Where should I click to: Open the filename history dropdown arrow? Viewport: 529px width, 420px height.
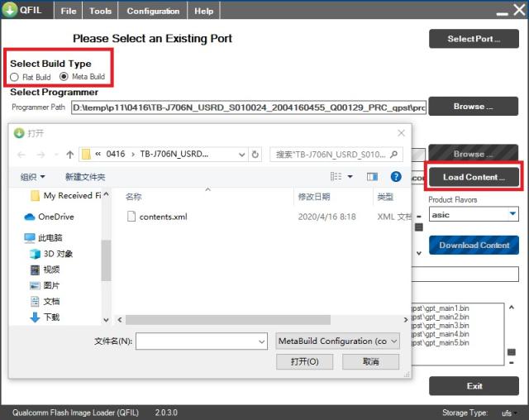(x=262, y=341)
